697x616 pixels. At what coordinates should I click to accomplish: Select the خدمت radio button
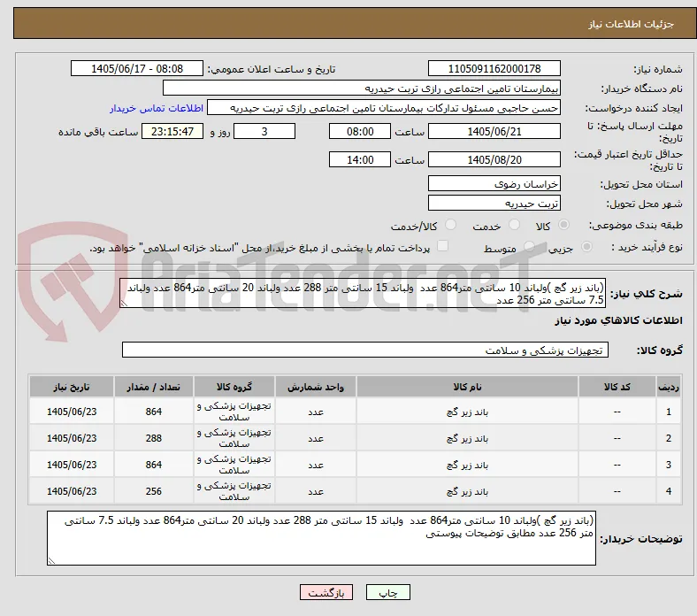(x=514, y=225)
